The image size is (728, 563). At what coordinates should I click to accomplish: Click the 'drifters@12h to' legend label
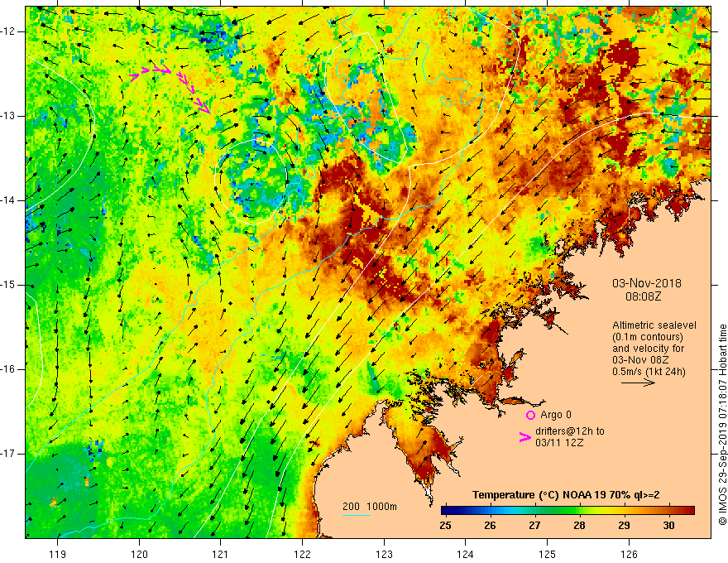[x=570, y=431]
